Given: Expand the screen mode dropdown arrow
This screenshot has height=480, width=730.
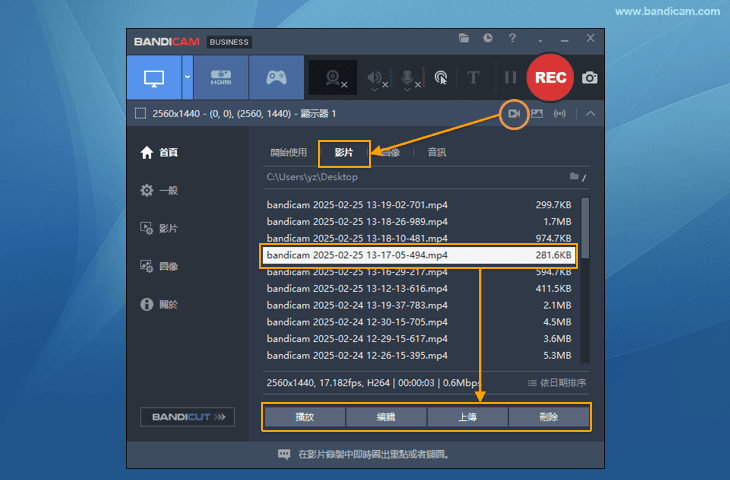Looking at the screenshot, I should pos(187,78).
